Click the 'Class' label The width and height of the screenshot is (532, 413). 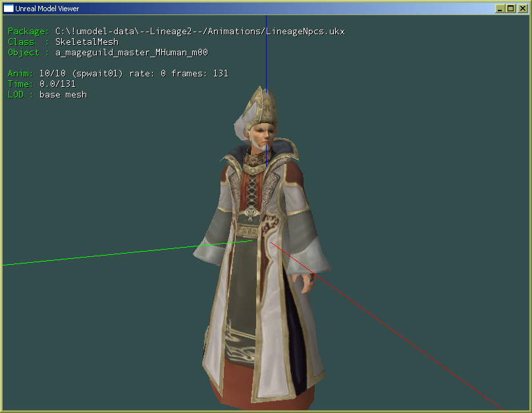point(21,41)
